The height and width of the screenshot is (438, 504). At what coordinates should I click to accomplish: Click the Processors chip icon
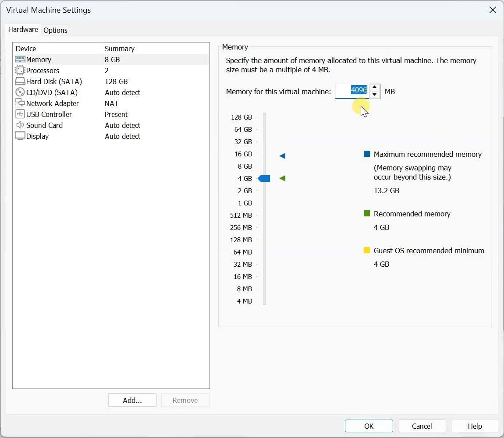(x=20, y=71)
